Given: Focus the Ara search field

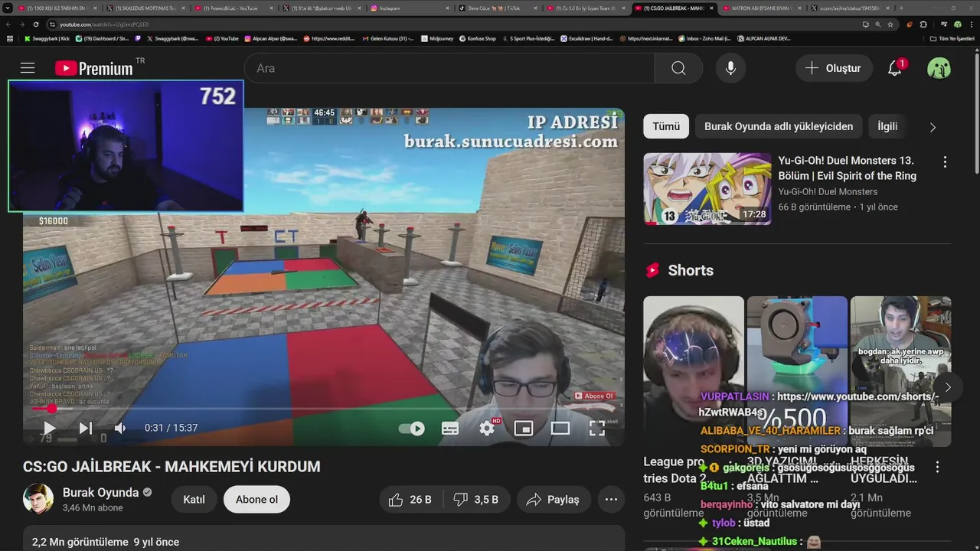Looking at the screenshot, I should click(449, 68).
